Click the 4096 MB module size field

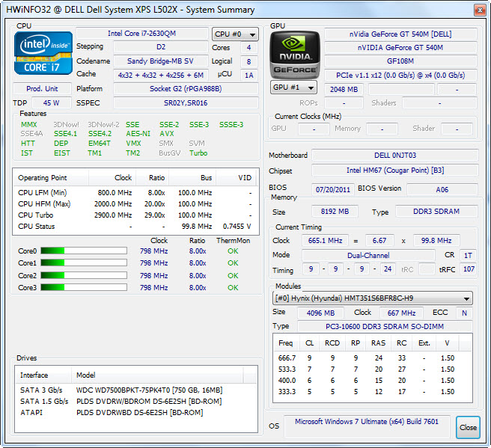(x=320, y=313)
